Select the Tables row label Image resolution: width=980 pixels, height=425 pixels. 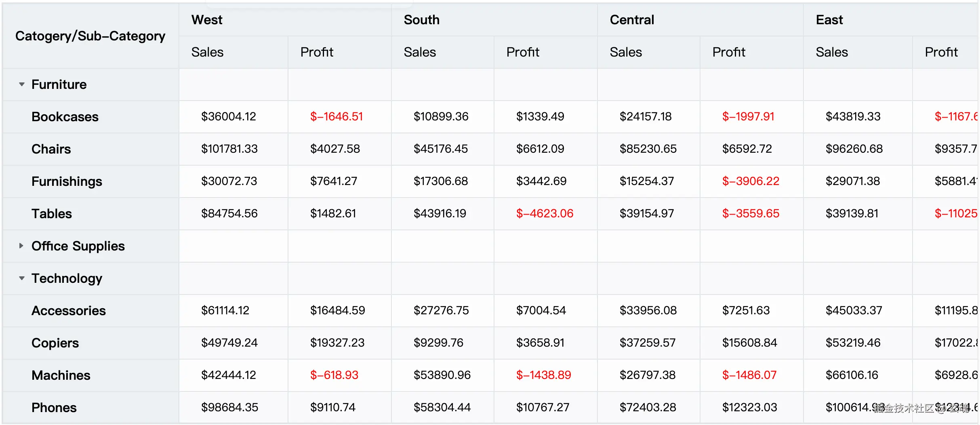click(x=52, y=214)
